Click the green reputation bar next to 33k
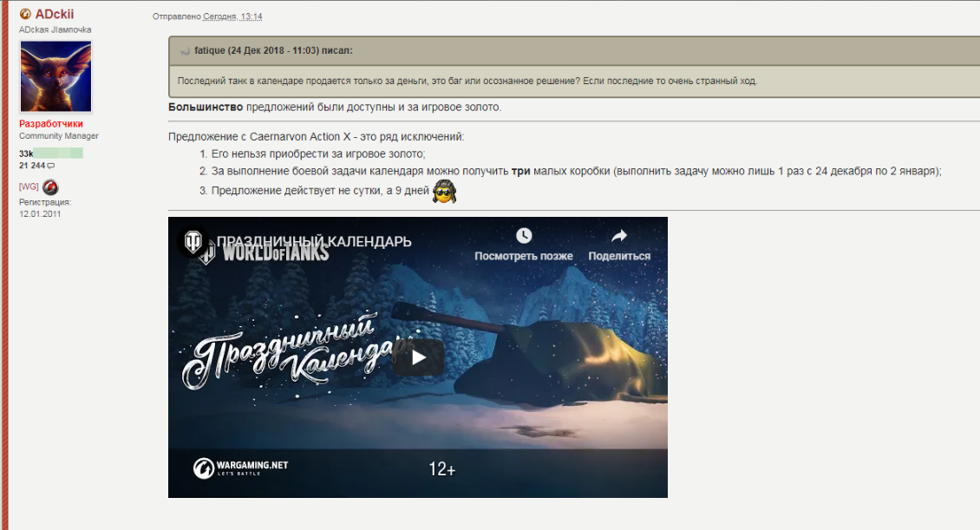 [58, 154]
